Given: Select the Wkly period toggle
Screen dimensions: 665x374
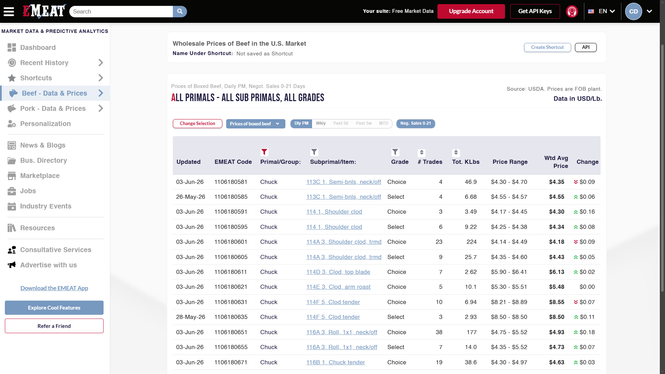Looking at the screenshot, I should tap(321, 123).
